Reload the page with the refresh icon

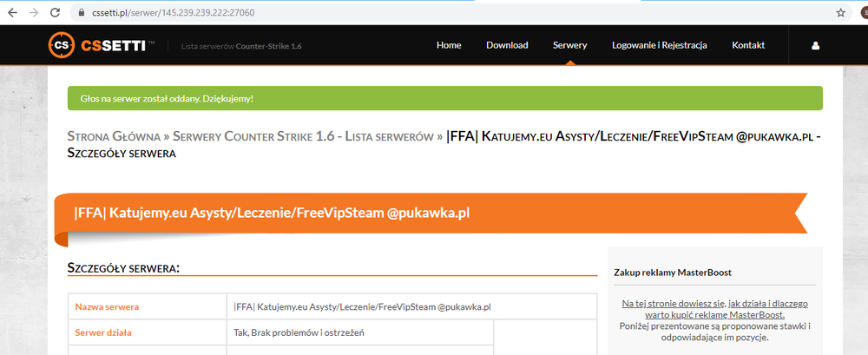(55, 12)
